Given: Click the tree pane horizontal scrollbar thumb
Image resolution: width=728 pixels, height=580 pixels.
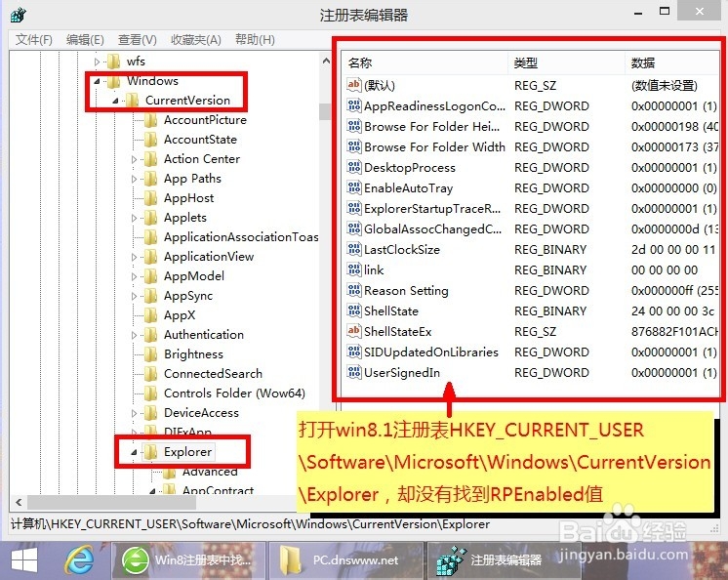Looking at the screenshot, I should (111, 503).
